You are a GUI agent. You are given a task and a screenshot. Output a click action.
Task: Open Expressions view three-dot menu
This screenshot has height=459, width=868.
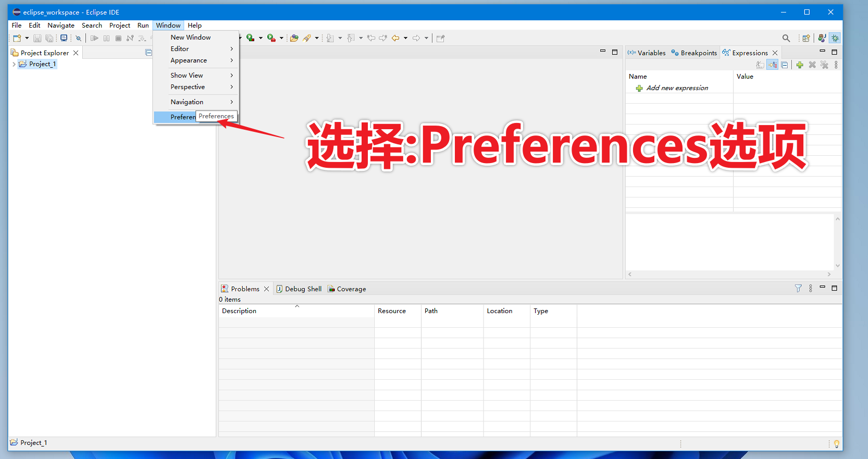click(836, 65)
